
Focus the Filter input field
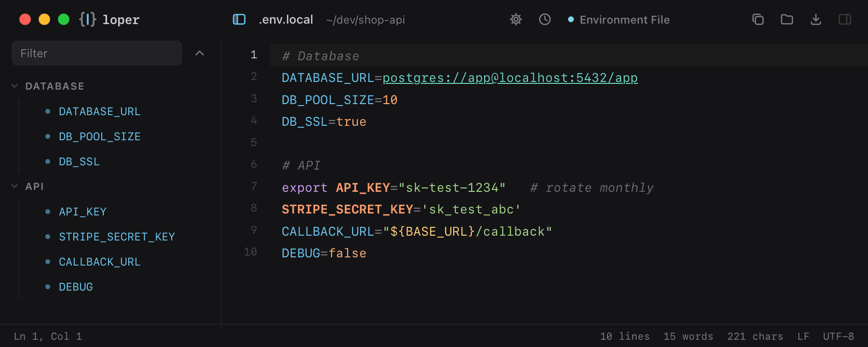point(97,53)
